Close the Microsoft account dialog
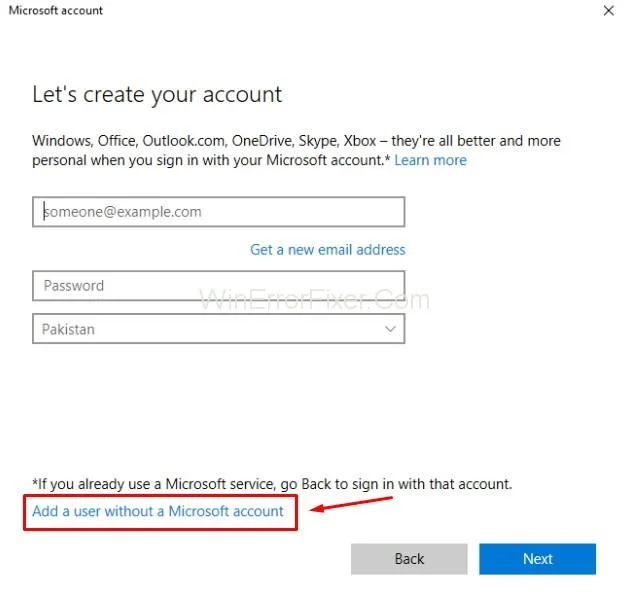This screenshot has height=599, width=629. [x=609, y=11]
